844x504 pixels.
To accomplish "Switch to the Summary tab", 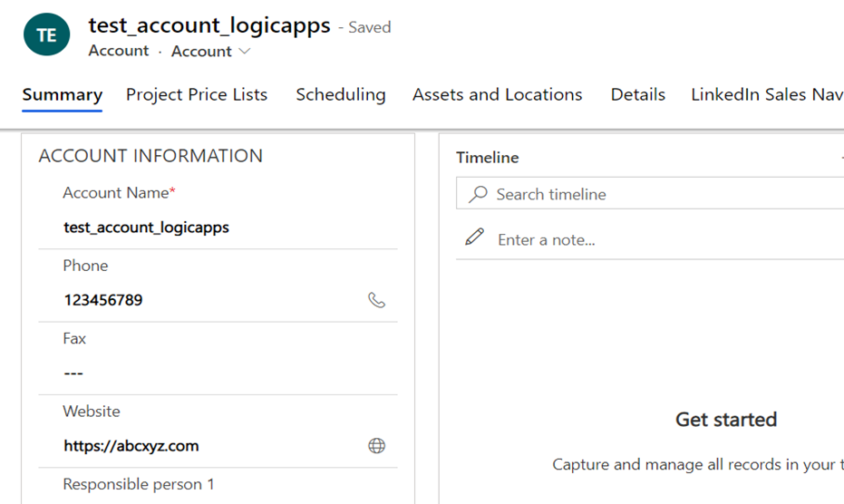I will click(x=63, y=95).
